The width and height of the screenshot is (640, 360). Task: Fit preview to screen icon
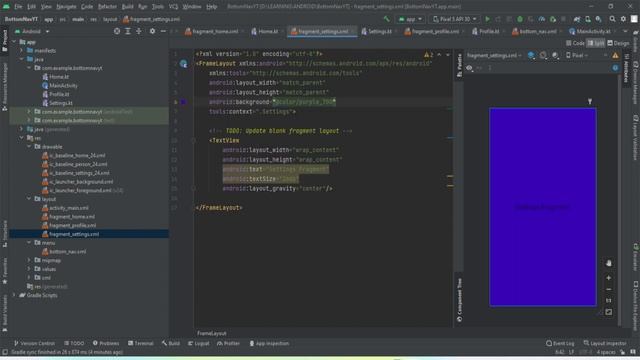609,312
